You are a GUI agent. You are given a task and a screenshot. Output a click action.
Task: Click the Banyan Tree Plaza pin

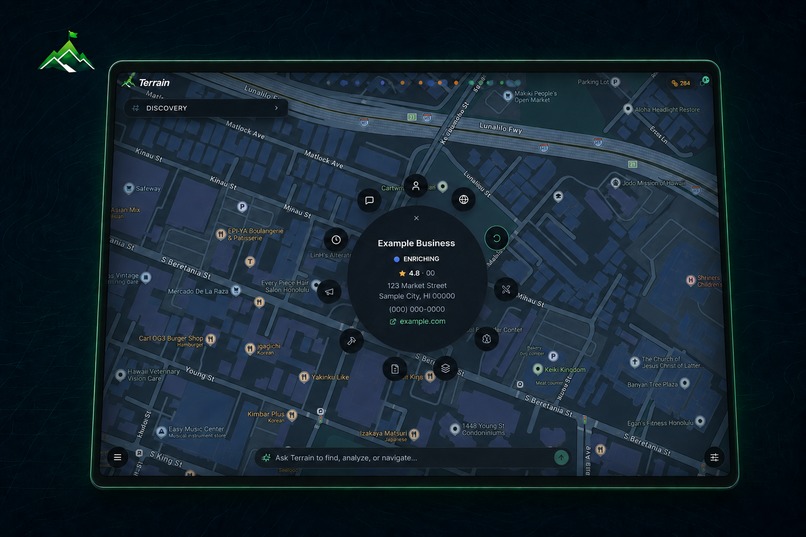685,383
